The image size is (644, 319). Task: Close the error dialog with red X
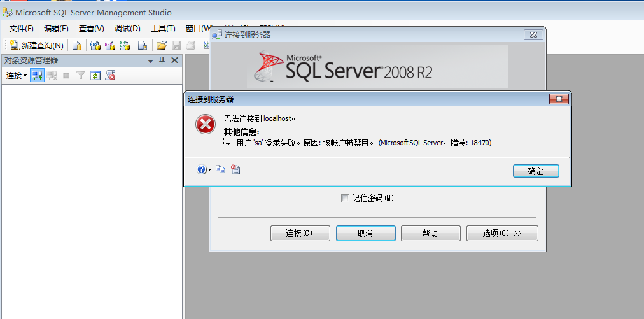click(x=559, y=99)
